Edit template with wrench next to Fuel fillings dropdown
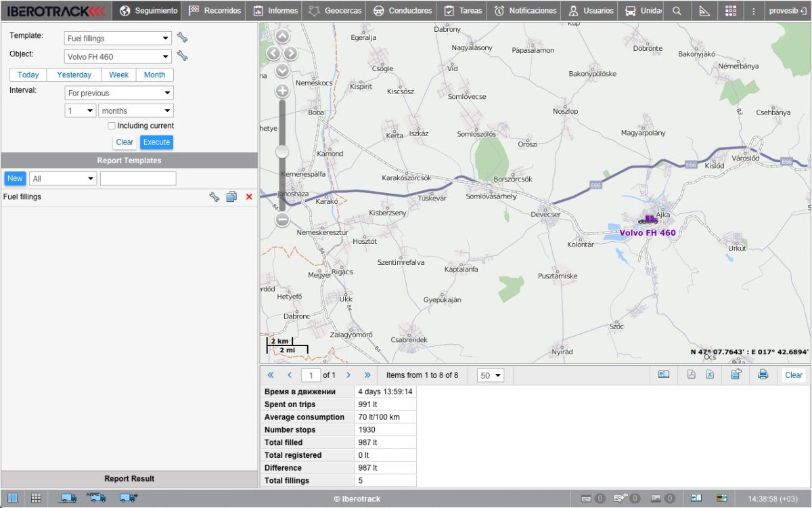This screenshot has width=812, height=508. 182,37
